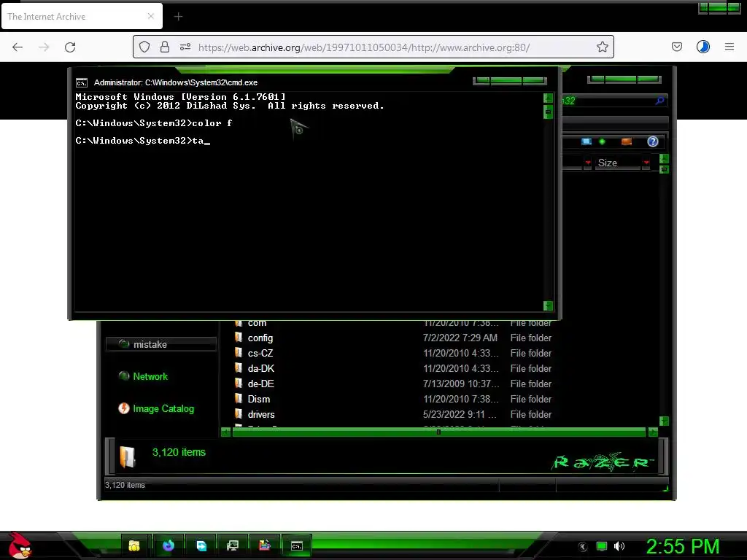Image resolution: width=747 pixels, height=560 pixels.
Task: Click the green horizontal scrollbar thumb in Explorer
Action: click(x=438, y=432)
